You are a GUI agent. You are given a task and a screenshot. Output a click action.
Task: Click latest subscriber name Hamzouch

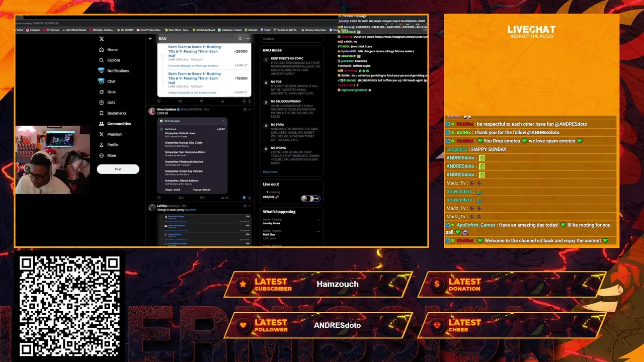pos(338,284)
